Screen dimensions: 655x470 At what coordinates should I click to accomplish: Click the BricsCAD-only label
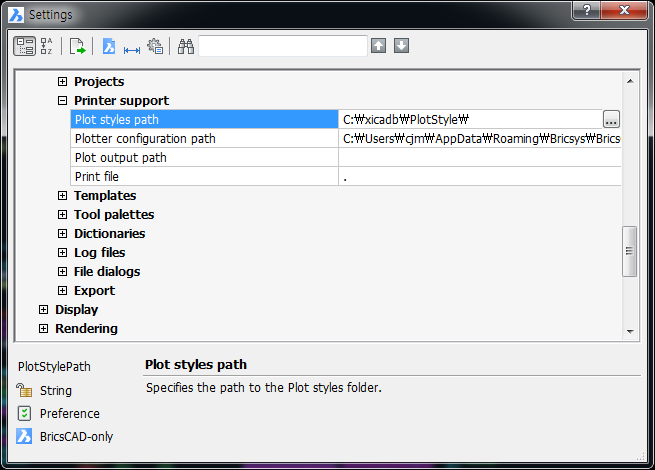tap(76, 436)
